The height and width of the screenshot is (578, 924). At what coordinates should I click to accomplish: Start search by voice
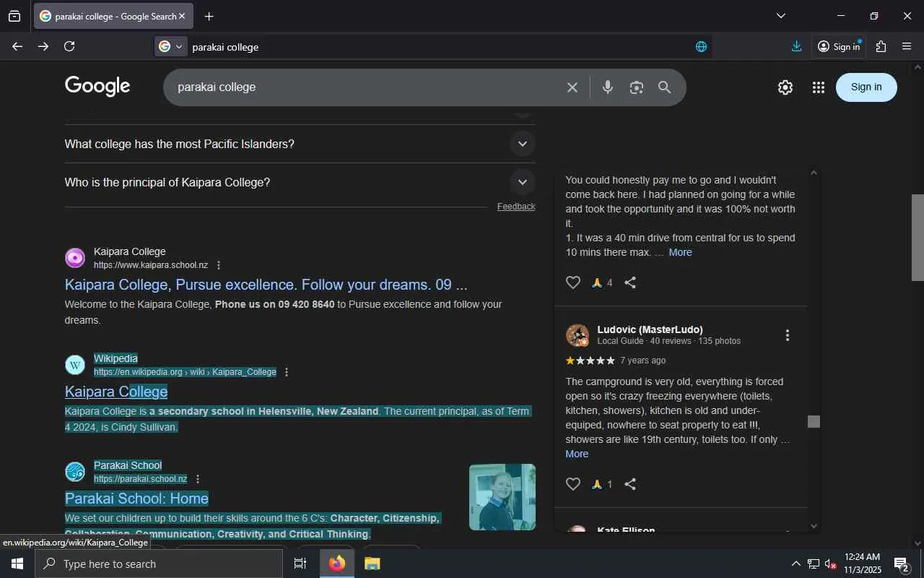[608, 87]
